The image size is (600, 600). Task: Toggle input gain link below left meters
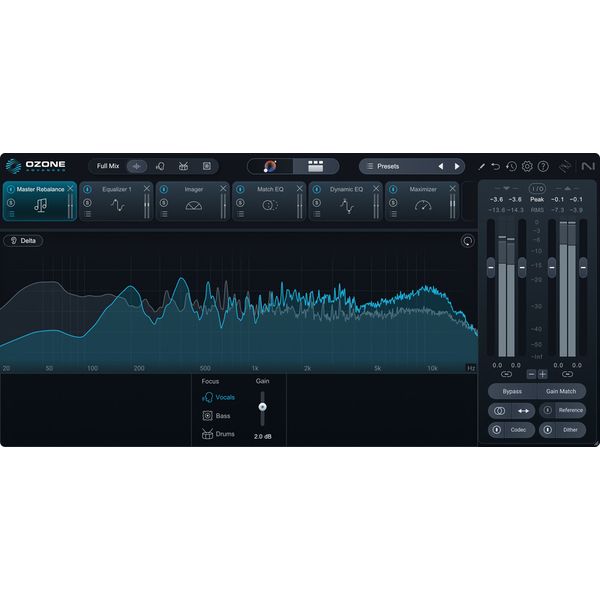506,374
